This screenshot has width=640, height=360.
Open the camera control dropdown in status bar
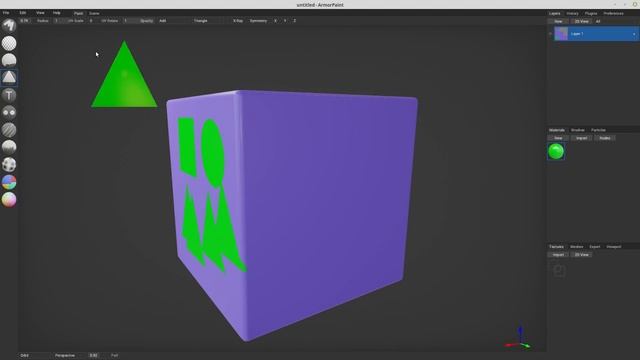[x=33, y=356]
